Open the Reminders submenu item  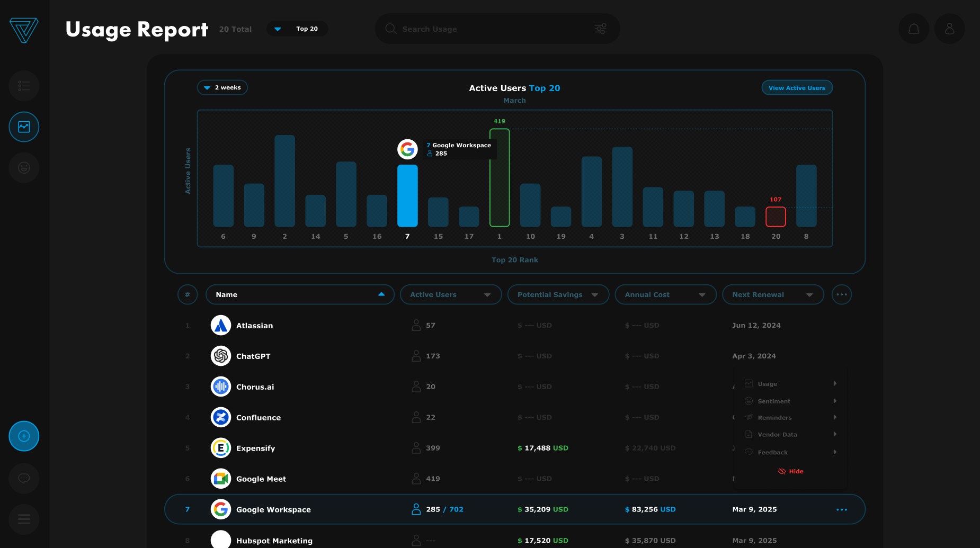tap(790, 418)
